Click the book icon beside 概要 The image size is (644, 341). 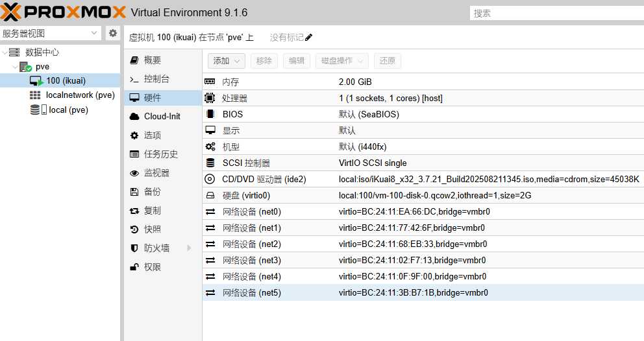[134, 60]
